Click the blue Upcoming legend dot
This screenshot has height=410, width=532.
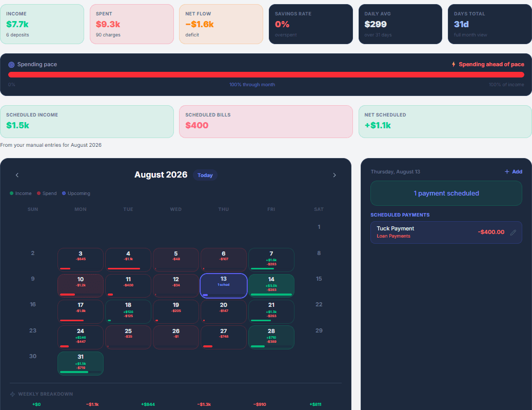[64, 193]
